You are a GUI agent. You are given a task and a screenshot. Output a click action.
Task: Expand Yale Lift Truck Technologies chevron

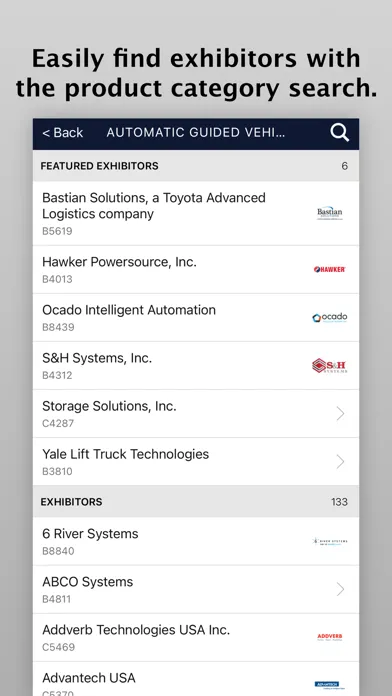click(340, 462)
